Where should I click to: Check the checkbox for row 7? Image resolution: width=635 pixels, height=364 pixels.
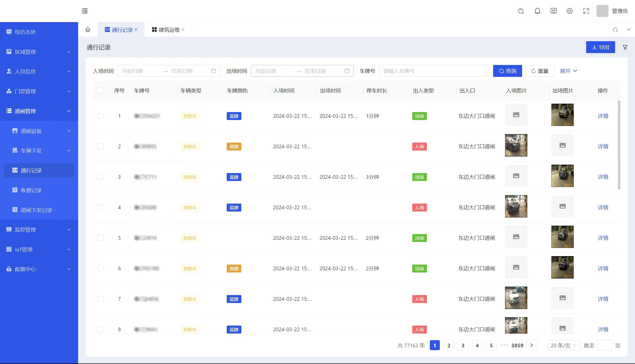pos(100,299)
